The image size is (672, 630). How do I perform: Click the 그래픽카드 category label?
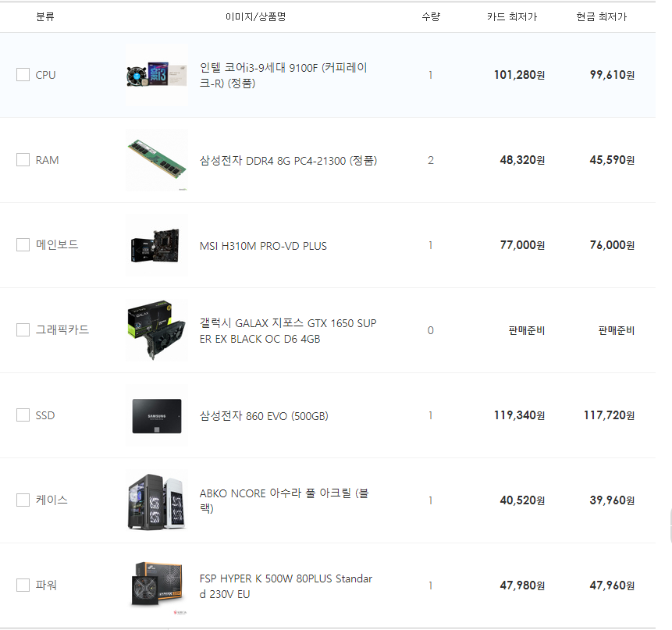(x=62, y=329)
